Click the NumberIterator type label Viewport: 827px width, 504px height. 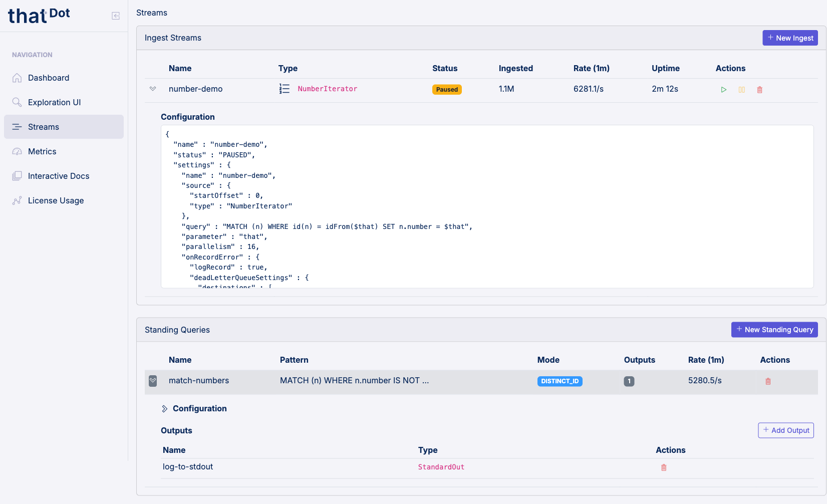(x=328, y=89)
